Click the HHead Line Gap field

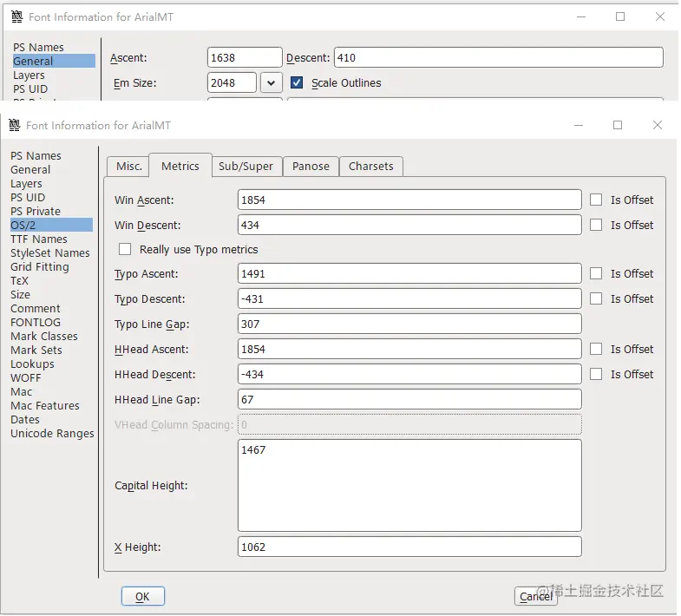click(x=409, y=400)
